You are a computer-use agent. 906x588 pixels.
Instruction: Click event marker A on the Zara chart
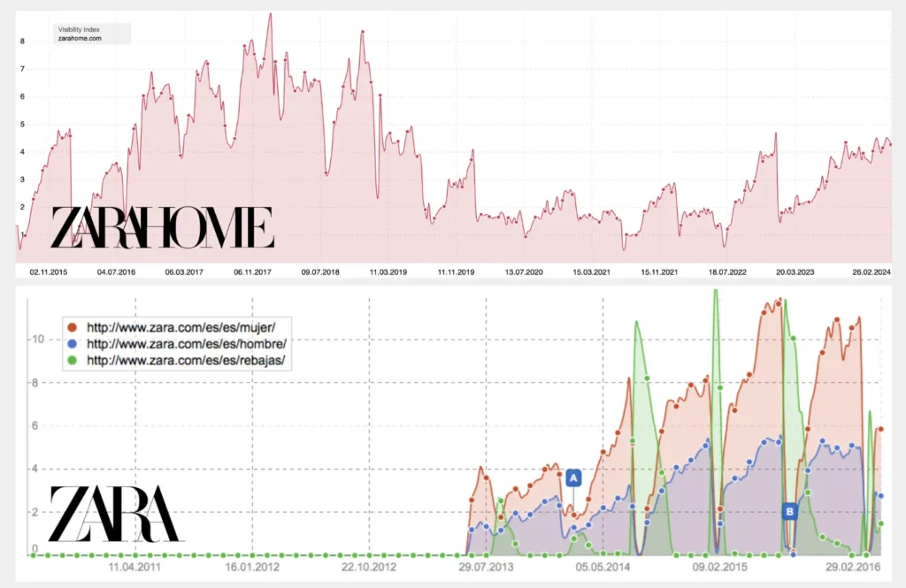coord(573,478)
